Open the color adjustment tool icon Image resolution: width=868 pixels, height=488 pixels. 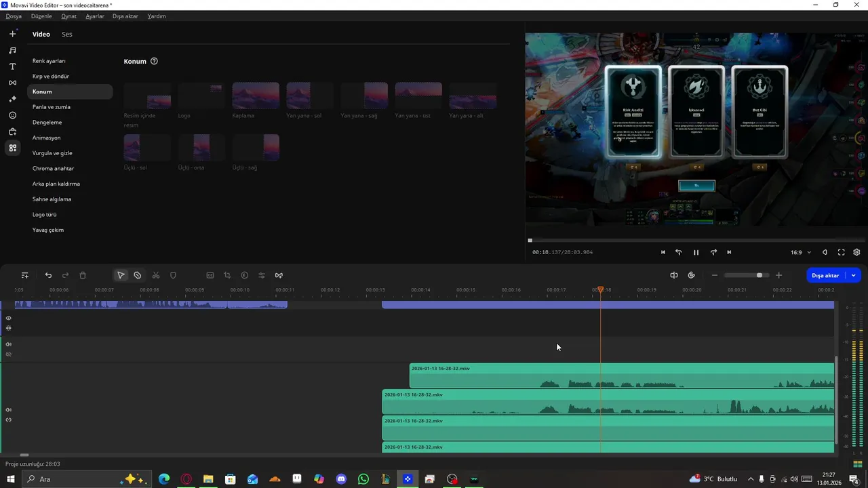244,275
